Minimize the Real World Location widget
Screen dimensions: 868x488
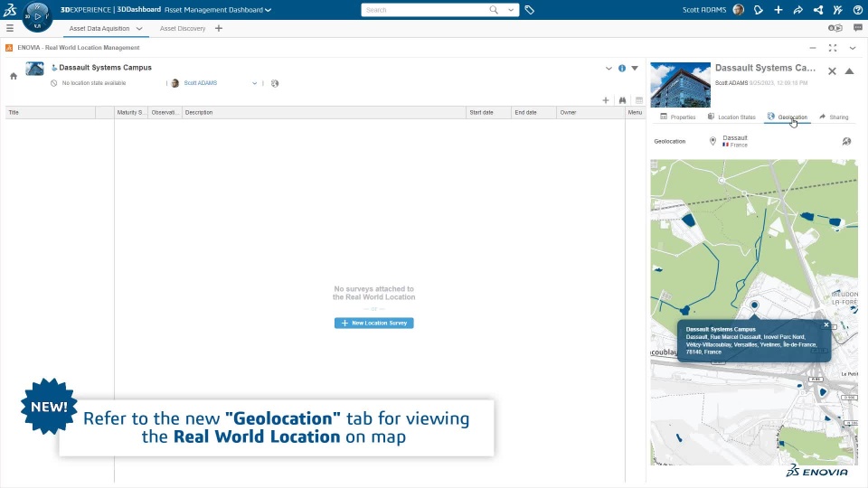click(813, 48)
